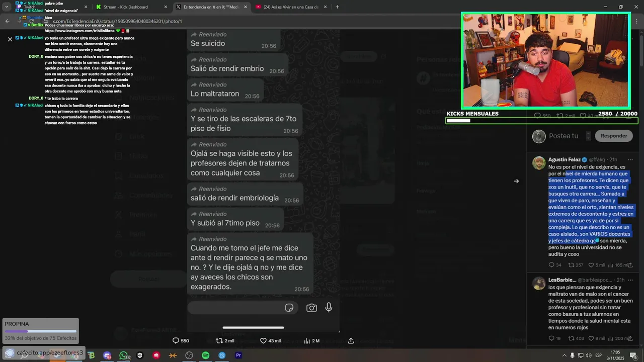Open the notifications bell in the tray
This screenshot has height=362, width=644.
[634, 355]
